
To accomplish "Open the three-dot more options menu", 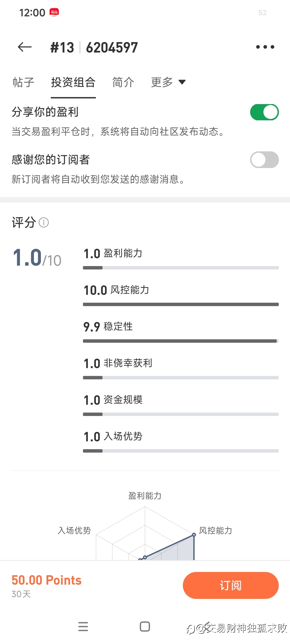I will coord(265,47).
